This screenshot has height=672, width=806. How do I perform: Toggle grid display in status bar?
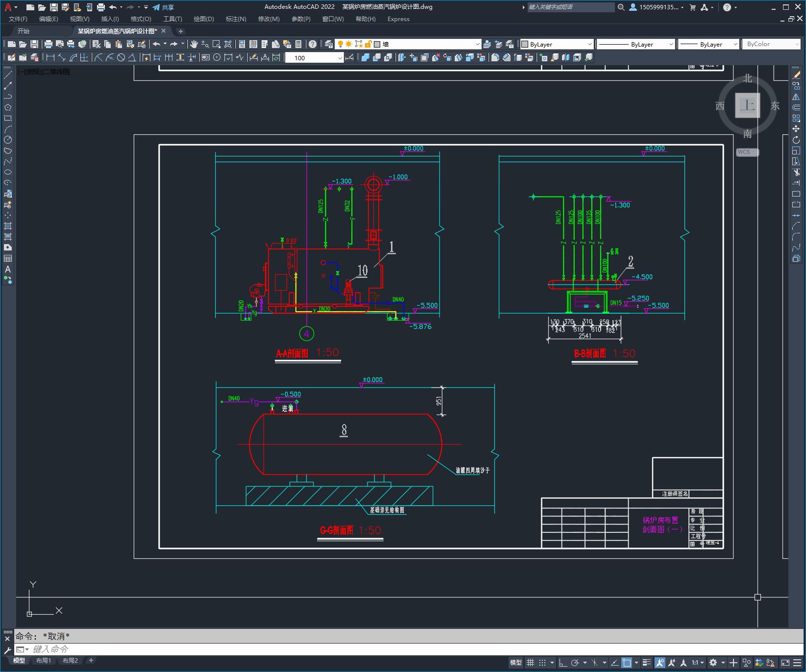point(530,663)
